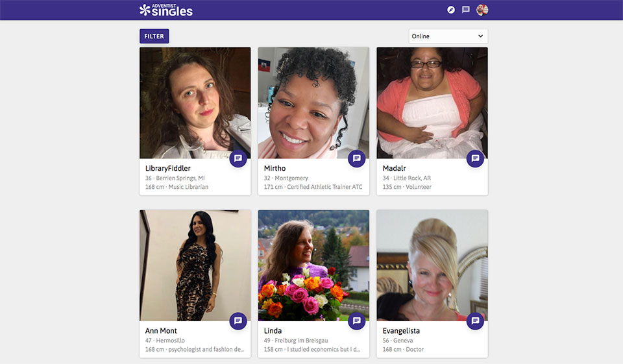This screenshot has height=364, width=623.
Task: Message Evangelista using chat icon
Action: click(x=476, y=321)
